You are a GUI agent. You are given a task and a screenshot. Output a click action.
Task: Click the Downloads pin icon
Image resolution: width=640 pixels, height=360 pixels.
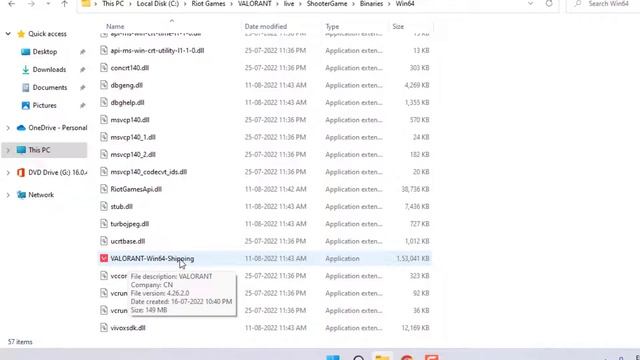82,70
